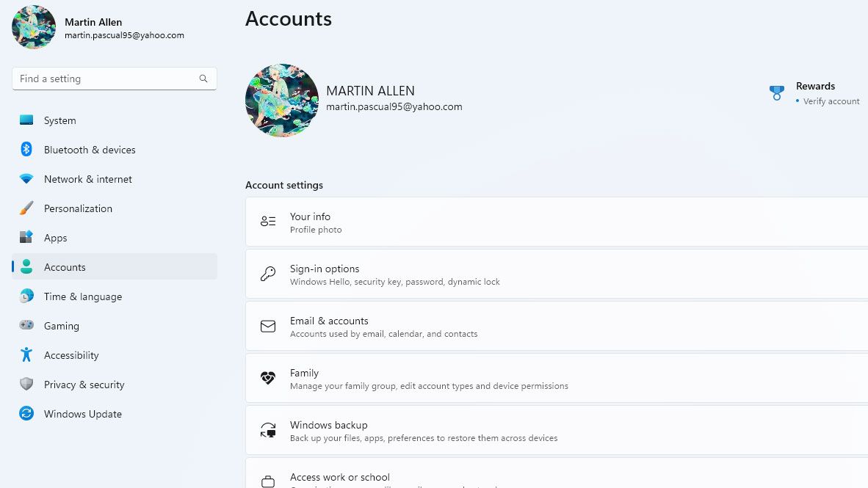The width and height of the screenshot is (868, 488).
Task: Open Your info profile photo settings
Action: (x=556, y=222)
